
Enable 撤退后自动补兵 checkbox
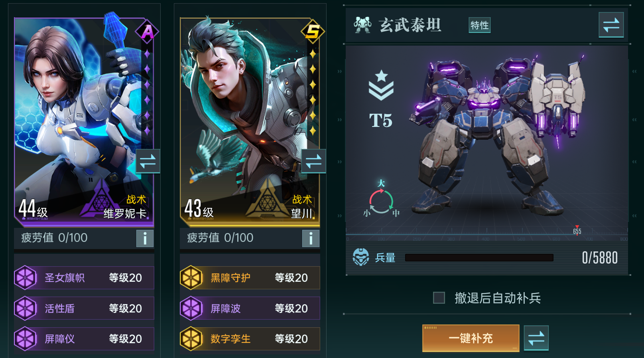click(x=439, y=298)
